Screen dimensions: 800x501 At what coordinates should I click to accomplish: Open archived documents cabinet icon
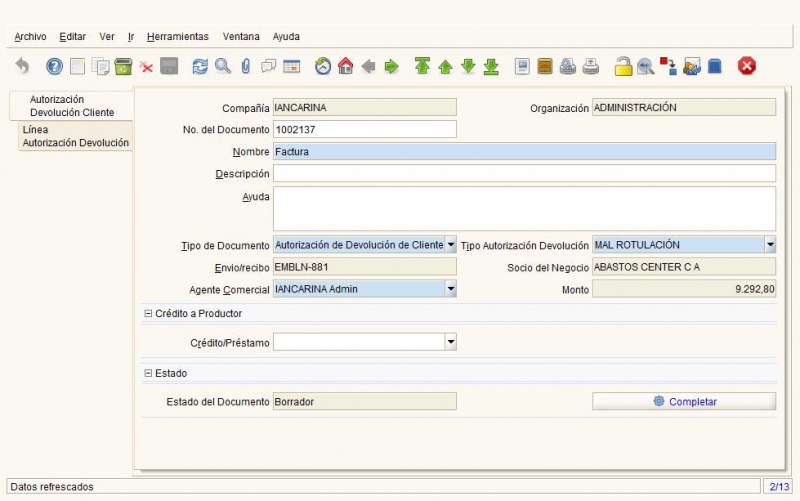pos(545,66)
